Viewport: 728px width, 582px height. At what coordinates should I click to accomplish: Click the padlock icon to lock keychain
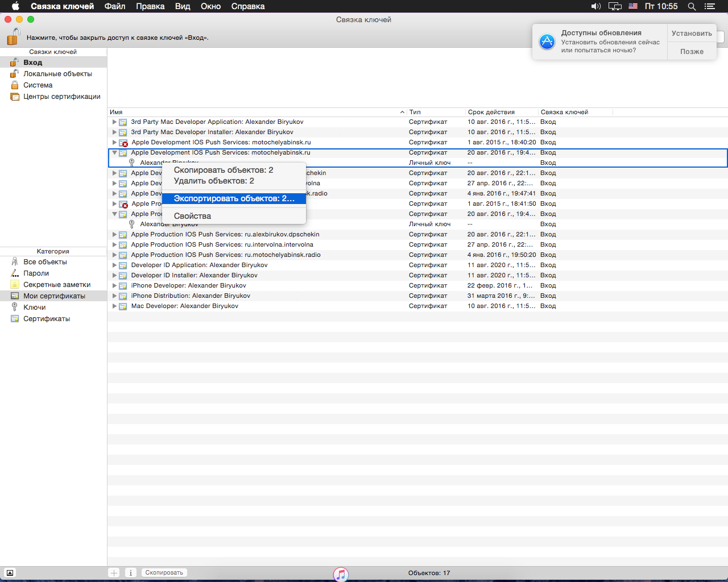13,37
